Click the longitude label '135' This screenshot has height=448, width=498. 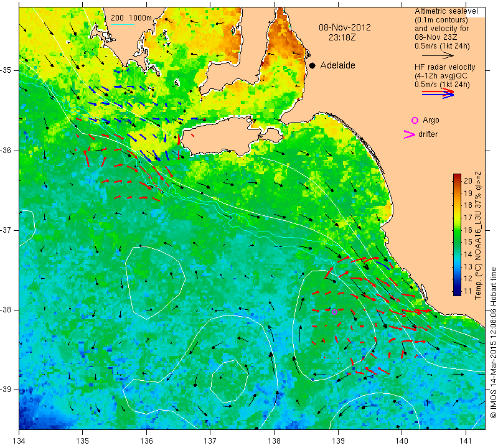tap(83, 441)
